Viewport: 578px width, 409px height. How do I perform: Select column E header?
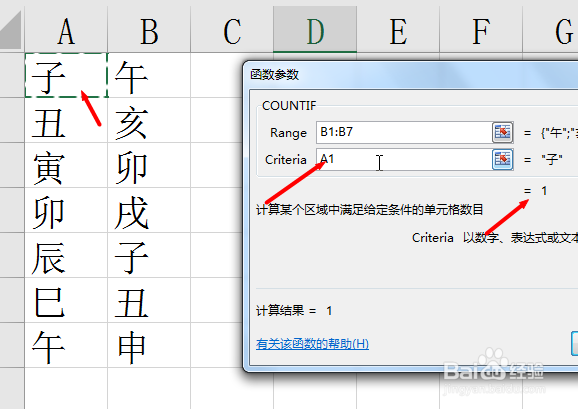pos(398,29)
